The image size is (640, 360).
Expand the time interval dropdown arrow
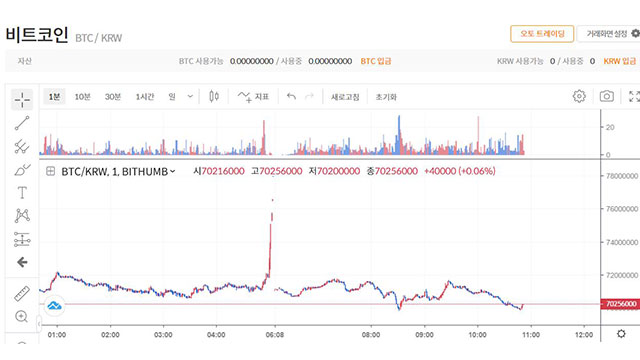point(190,97)
